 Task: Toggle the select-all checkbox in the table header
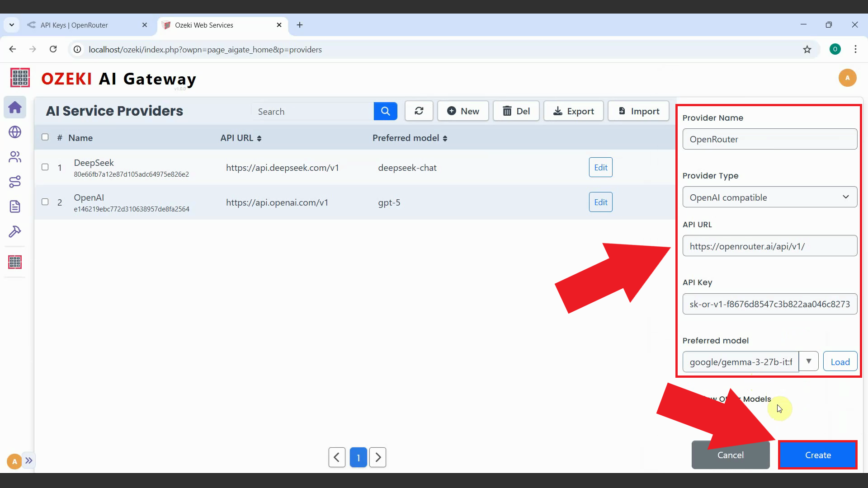click(x=45, y=137)
